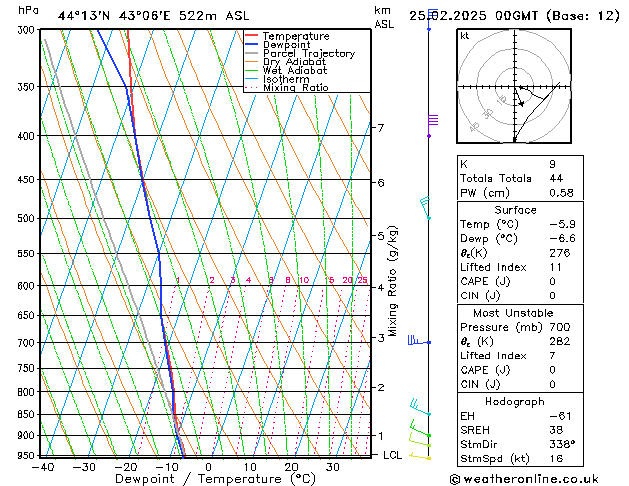This screenshot has width=629, height=486.
Task: Click the Hodograph section header in the table
Action: coord(515,401)
